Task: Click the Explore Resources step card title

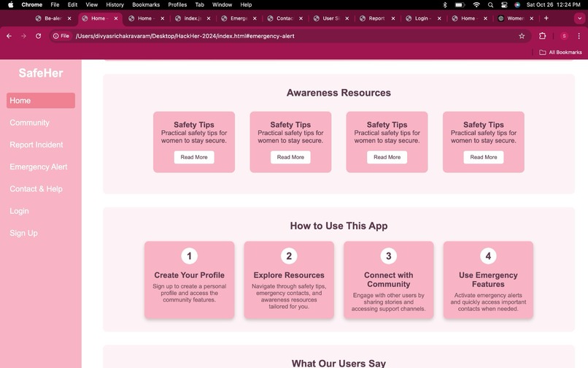Action: pos(289,275)
